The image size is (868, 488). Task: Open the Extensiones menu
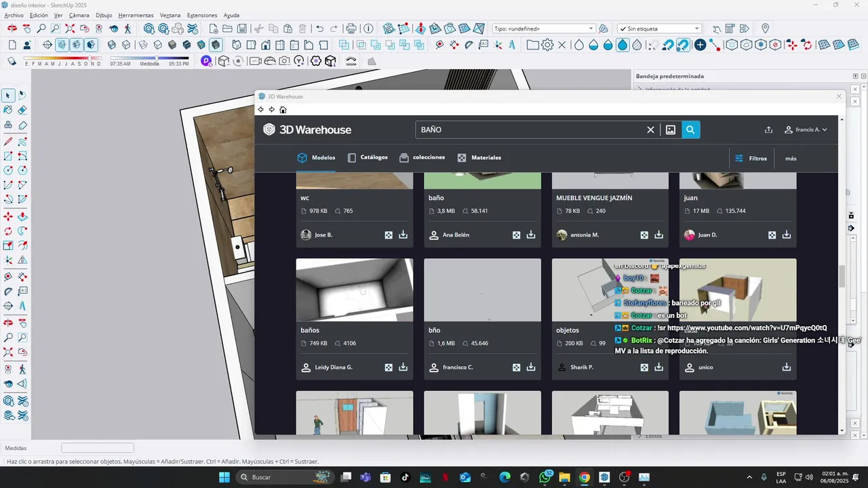(x=202, y=15)
